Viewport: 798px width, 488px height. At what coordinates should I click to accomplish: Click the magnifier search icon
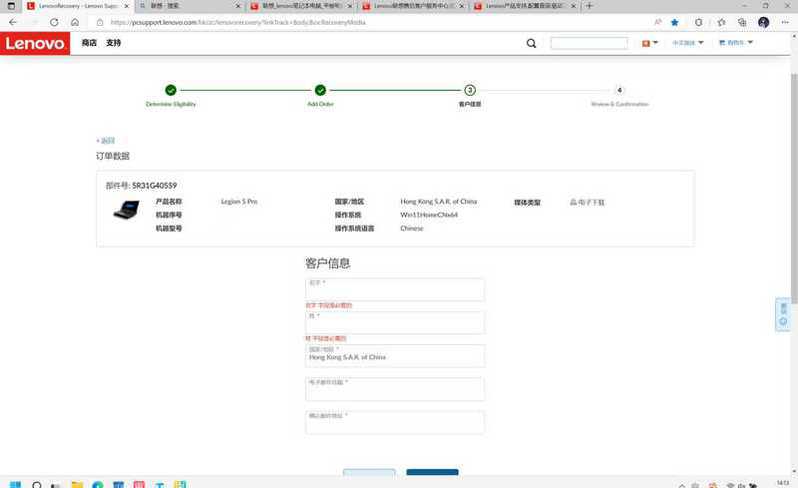(x=531, y=43)
